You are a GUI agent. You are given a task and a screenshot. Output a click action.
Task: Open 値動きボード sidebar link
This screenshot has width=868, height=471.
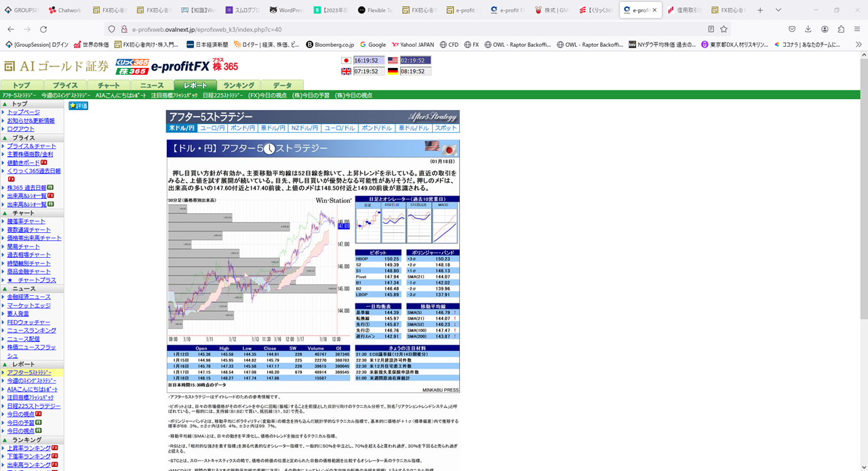24,163
